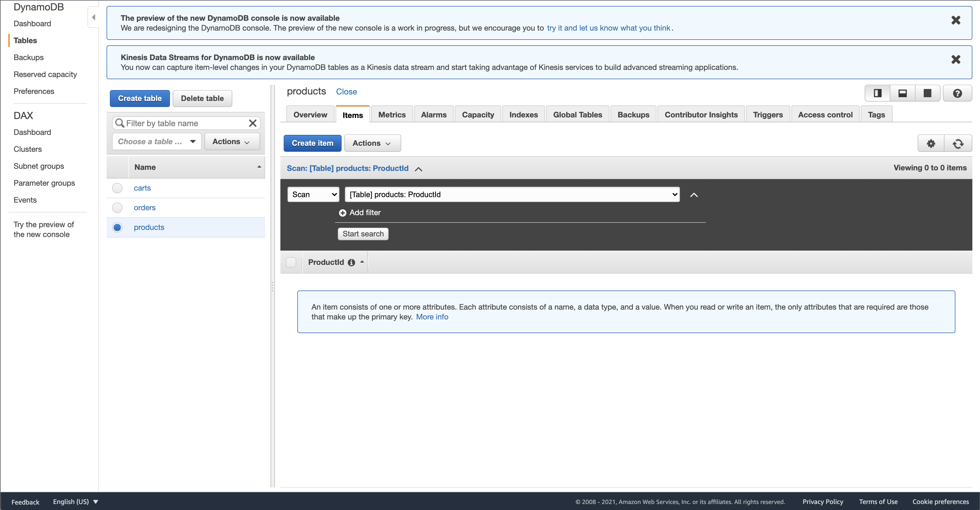Go to DynamoDB Dashboard in sidebar

32,23
